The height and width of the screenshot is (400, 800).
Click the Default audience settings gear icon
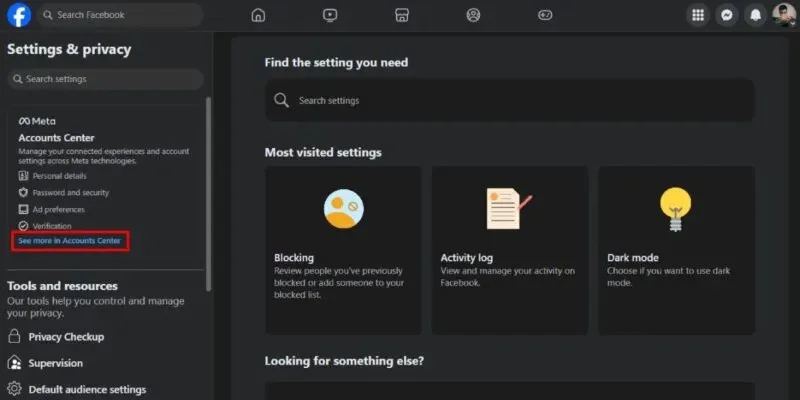14,389
